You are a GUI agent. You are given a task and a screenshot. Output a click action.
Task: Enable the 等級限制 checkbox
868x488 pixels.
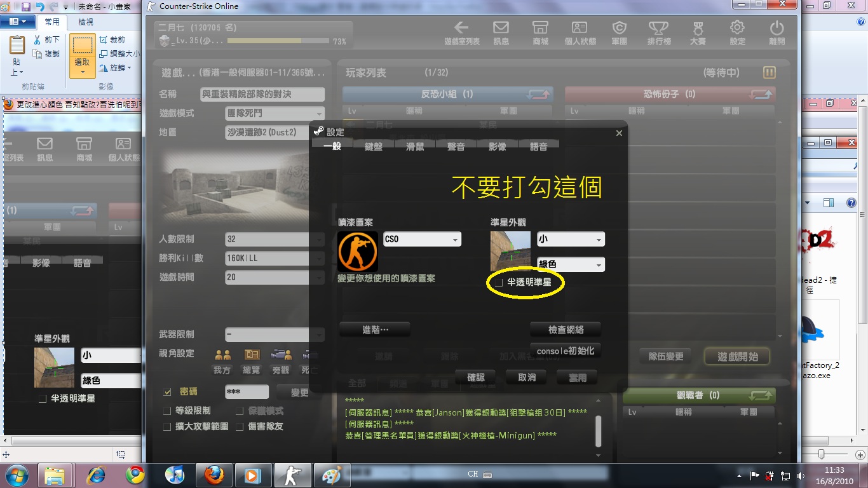click(x=168, y=411)
